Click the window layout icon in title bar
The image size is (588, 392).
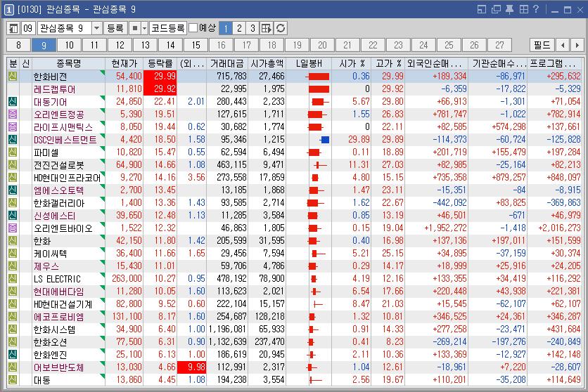coord(482,9)
